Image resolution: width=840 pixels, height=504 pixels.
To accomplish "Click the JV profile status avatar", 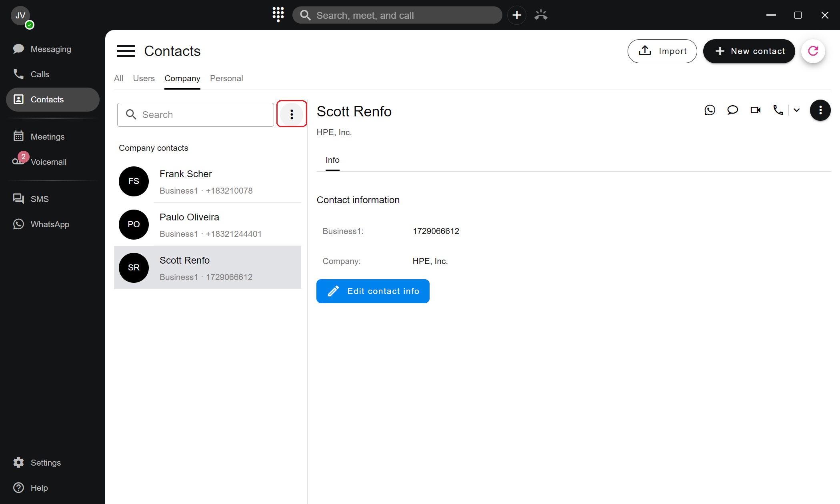I will pyautogui.click(x=21, y=16).
